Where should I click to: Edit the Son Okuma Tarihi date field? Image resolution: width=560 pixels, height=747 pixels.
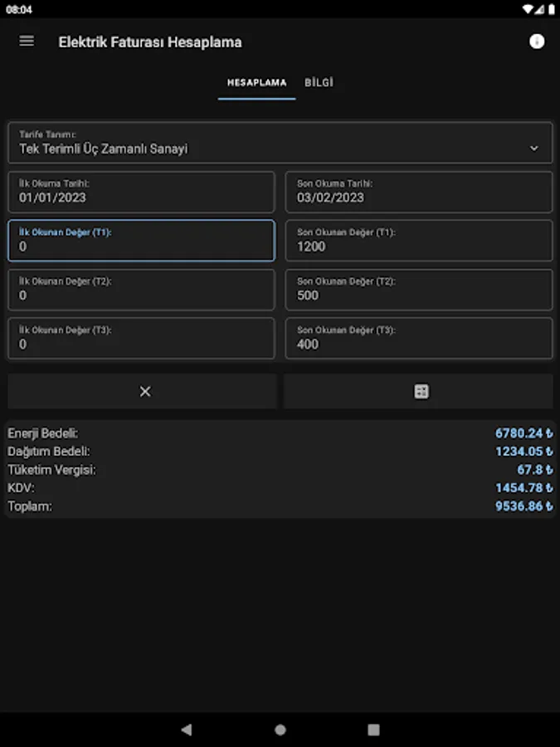[x=419, y=192]
